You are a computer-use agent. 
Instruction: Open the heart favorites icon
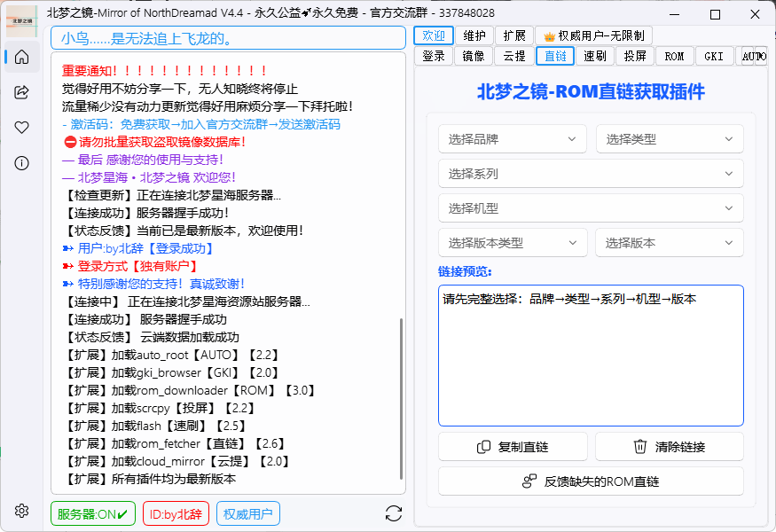(x=22, y=128)
